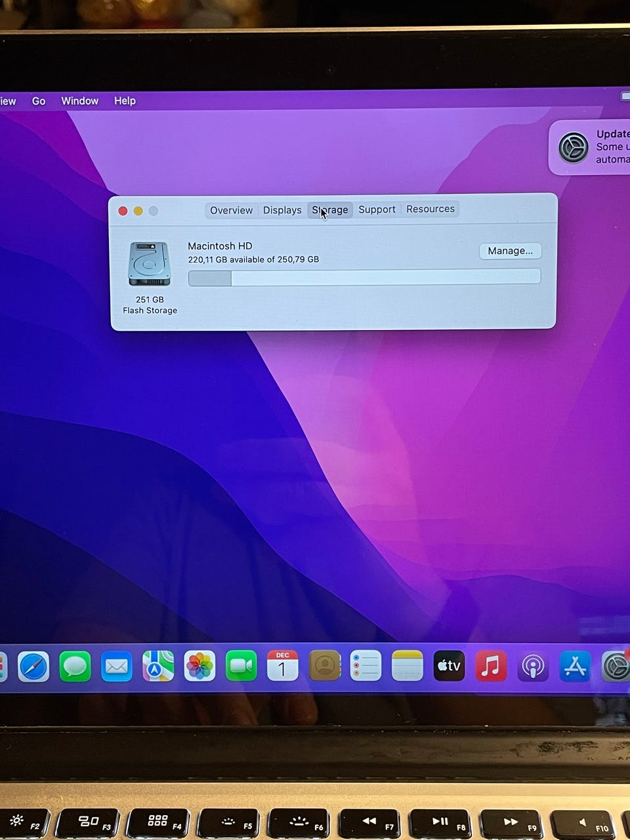Open the Help menu
The image size is (630, 840).
[x=125, y=101]
